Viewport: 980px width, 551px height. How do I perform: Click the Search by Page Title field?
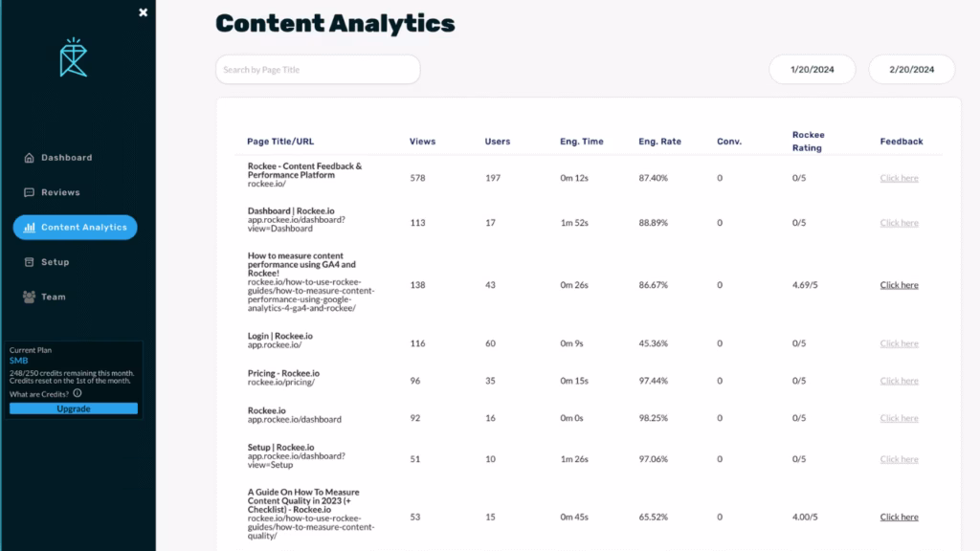point(317,69)
